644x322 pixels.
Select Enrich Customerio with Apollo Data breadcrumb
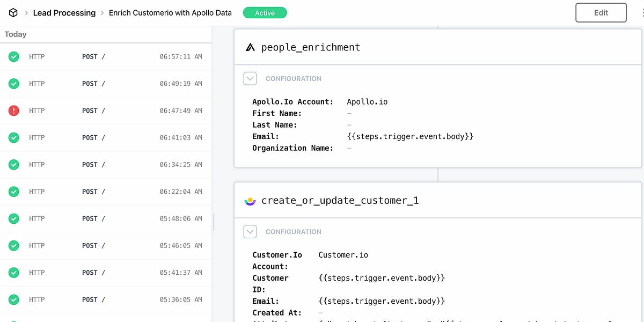(170, 12)
